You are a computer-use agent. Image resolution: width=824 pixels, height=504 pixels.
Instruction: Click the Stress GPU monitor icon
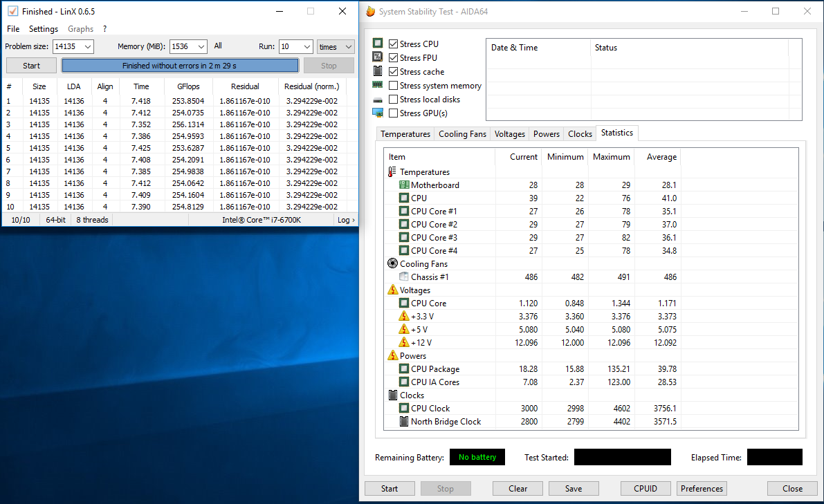(377, 113)
